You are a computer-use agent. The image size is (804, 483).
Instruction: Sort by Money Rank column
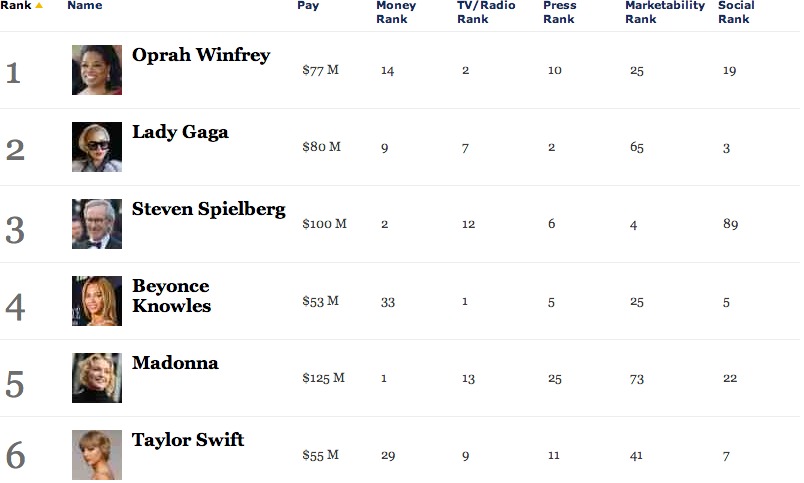point(396,12)
